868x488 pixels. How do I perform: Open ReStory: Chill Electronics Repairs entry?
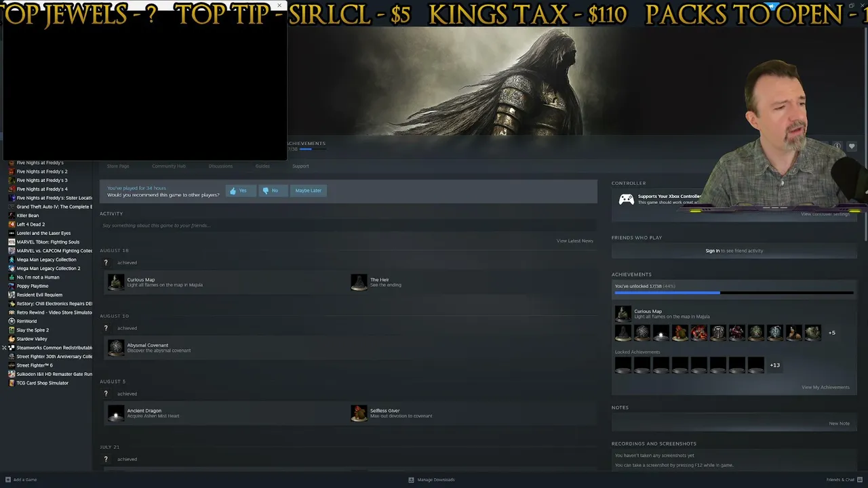point(50,304)
